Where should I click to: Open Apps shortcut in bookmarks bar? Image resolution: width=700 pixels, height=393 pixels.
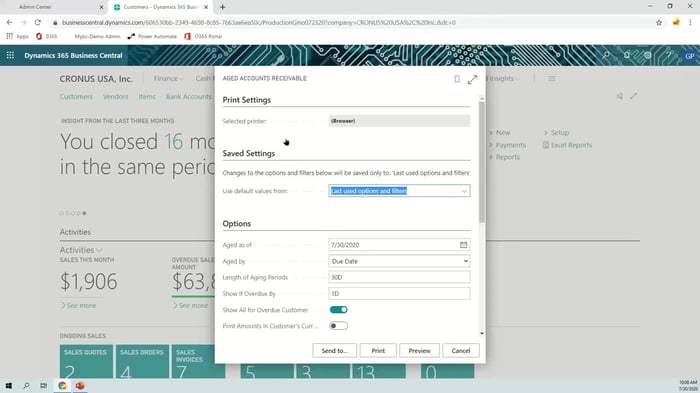click(x=17, y=36)
